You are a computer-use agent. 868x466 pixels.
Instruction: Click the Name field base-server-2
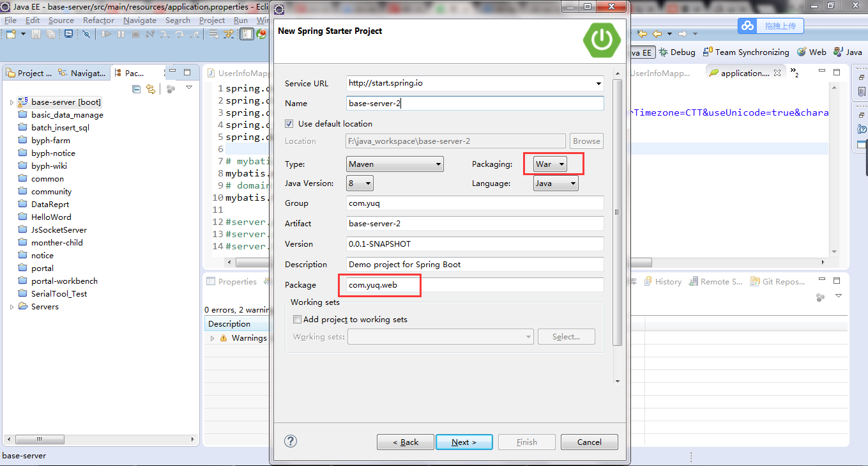475,103
